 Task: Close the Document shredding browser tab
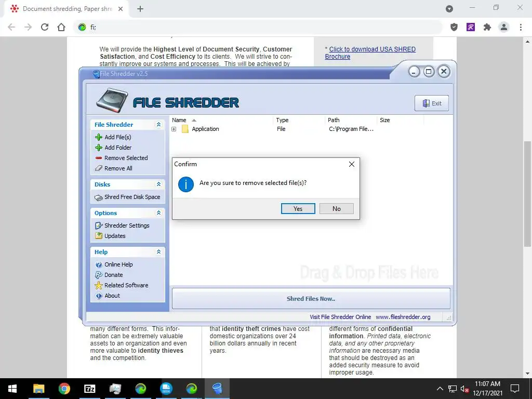point(121,9)
